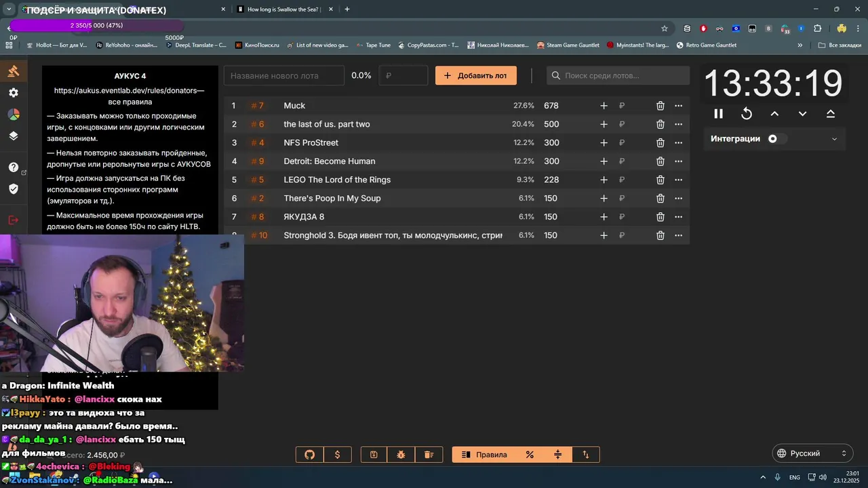Open the auction gavel page in sidebar
This screenshot has width=868, height=488.
click(14, 71)
